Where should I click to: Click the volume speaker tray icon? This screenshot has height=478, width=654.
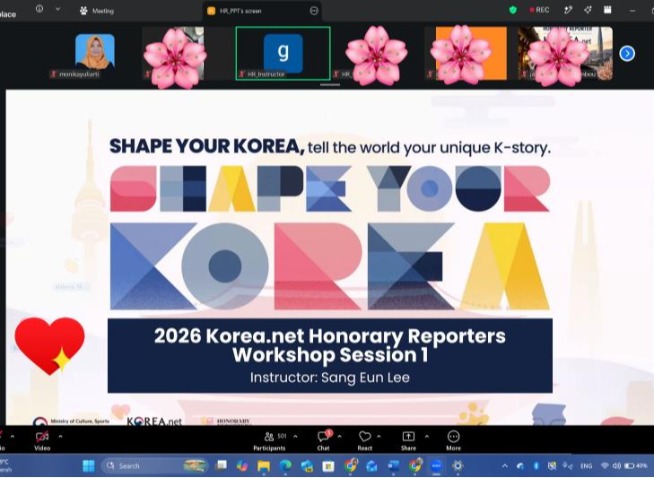click(617, 466)
